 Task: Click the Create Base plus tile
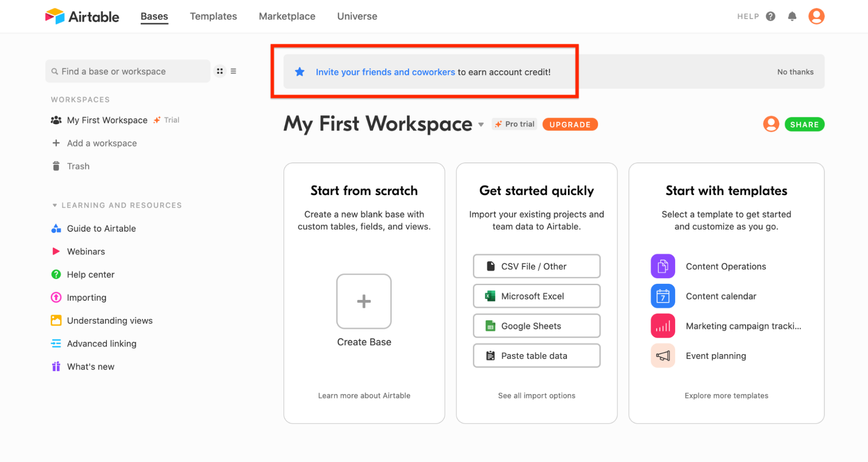coord(364,301)
